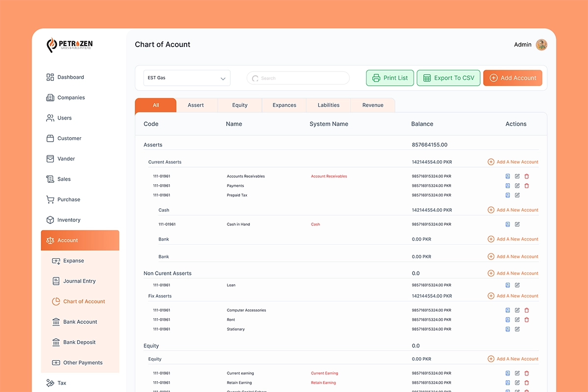Click the Expanse icon under Account

pyautogui.click(x=55, y=261)
